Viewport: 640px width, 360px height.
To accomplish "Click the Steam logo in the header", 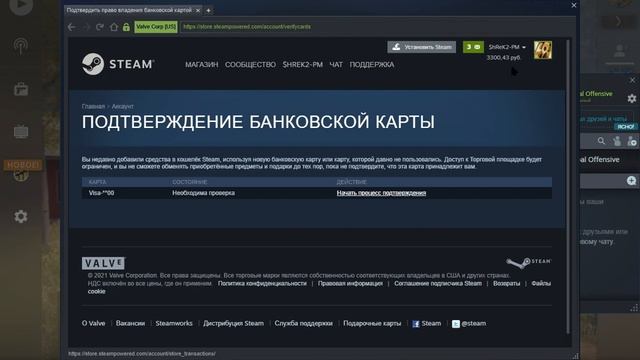I will (x=118, y=64).
